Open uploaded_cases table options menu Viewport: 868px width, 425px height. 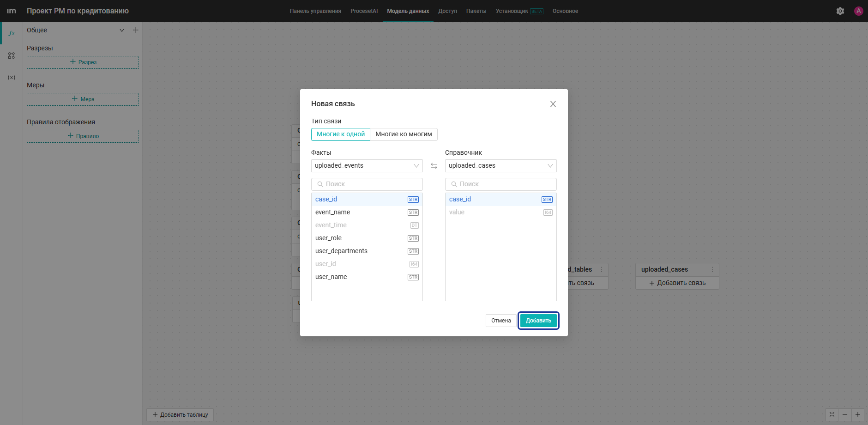[712, 269]
